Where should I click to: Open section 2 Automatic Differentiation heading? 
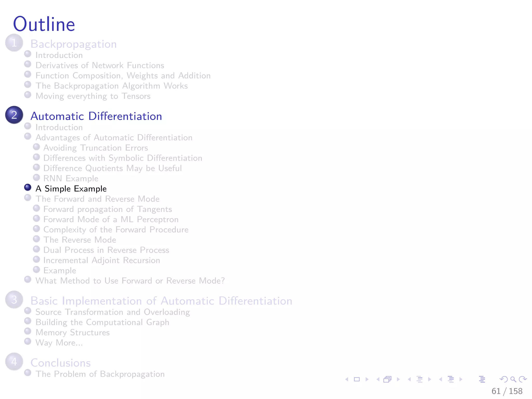pos(96,116)
